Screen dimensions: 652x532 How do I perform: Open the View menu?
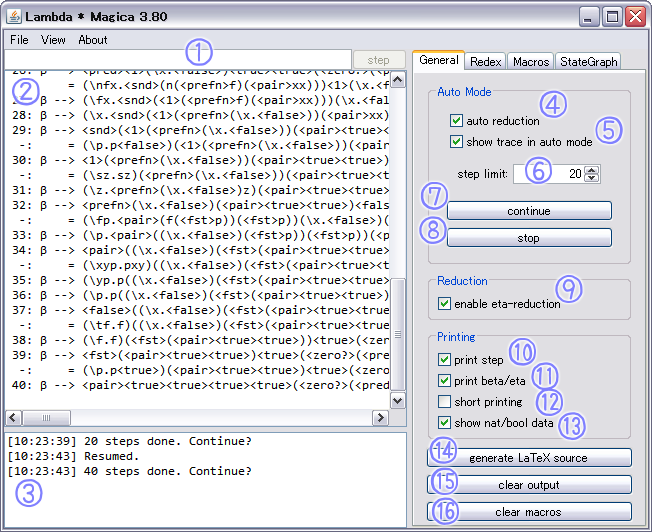coord(53,40)
